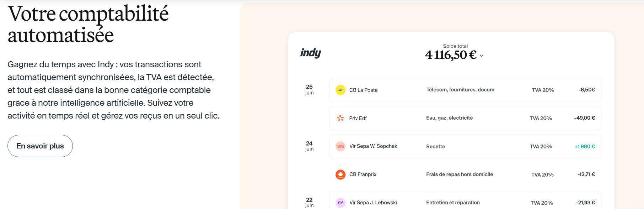Open Vir Sepa W. Sopchak transaction

(x=373, y=146)
